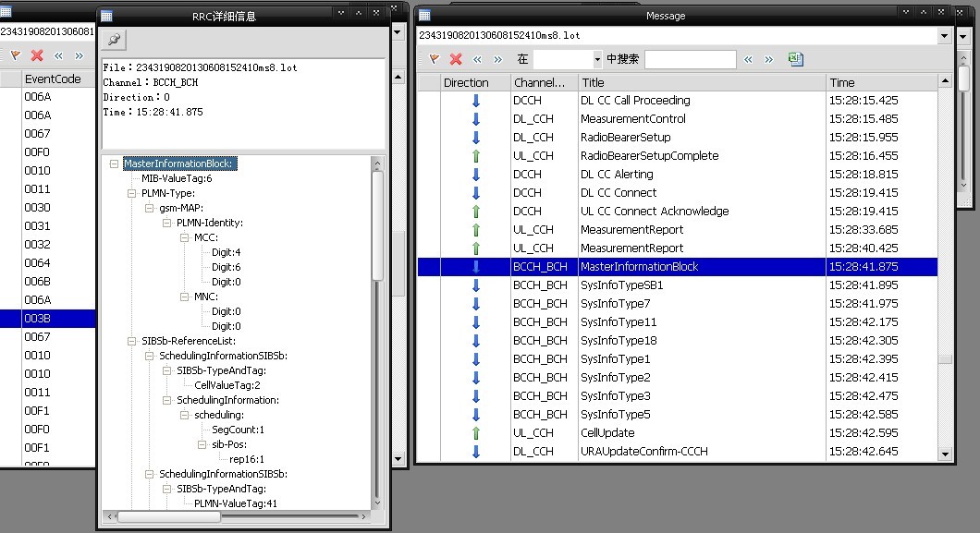Viewport: 980px width, 533px height.
Task: Click RRC tree vertical scrollbar thumb
Action: (377, 226)
